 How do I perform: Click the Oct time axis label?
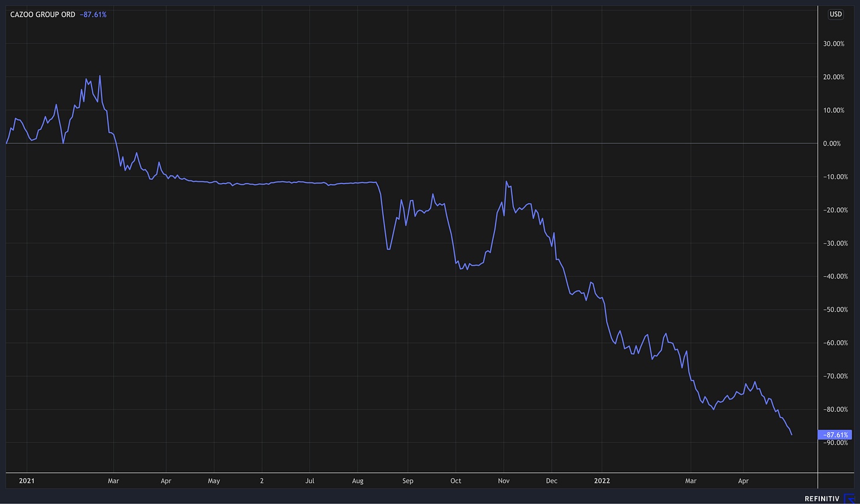[x=455, y=481]
